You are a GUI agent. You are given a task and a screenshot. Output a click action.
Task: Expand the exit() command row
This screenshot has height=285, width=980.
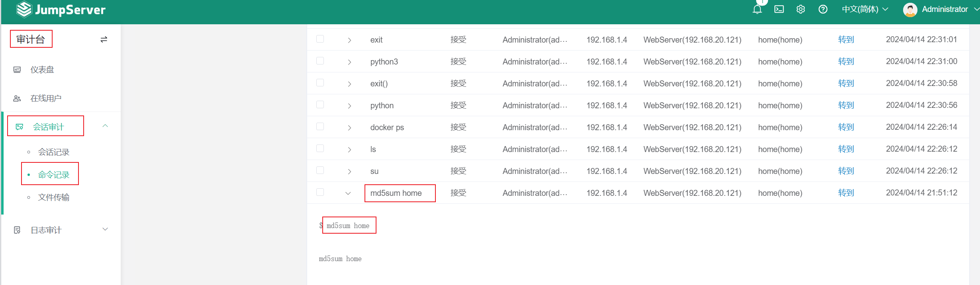(349, 84)
